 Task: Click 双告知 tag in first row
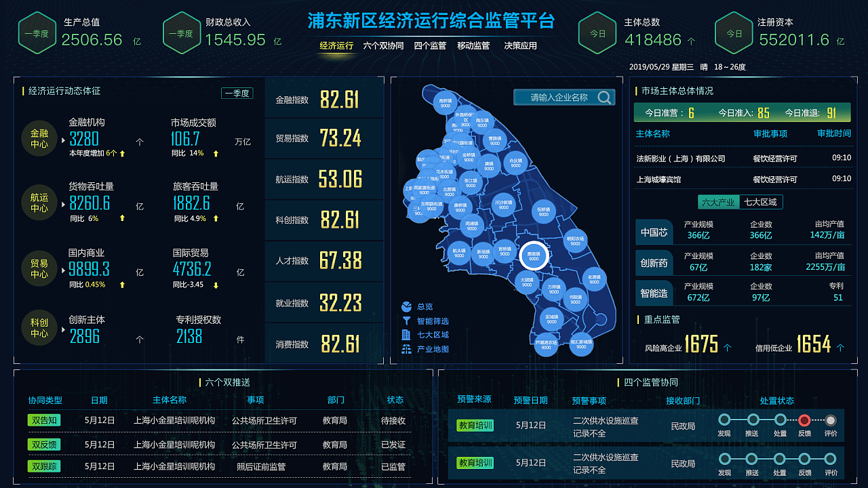coord(44,420)
